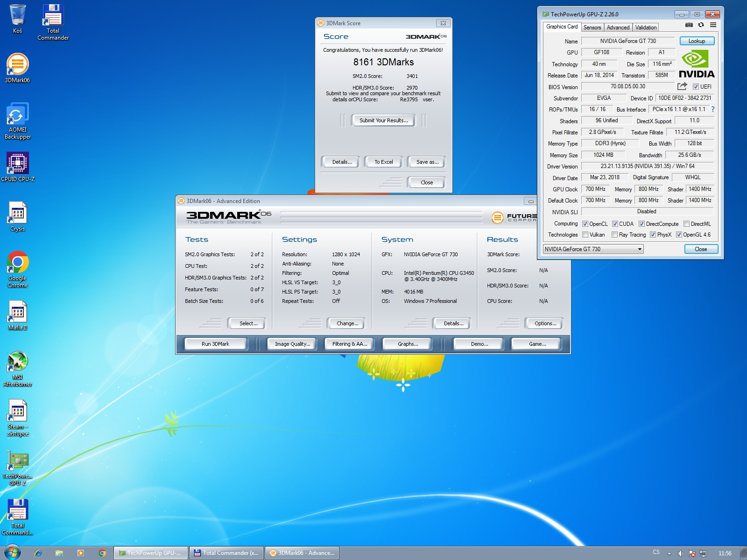
Task: Switch to the Advanced tab in GPU-Z
Action: point(618,28)
